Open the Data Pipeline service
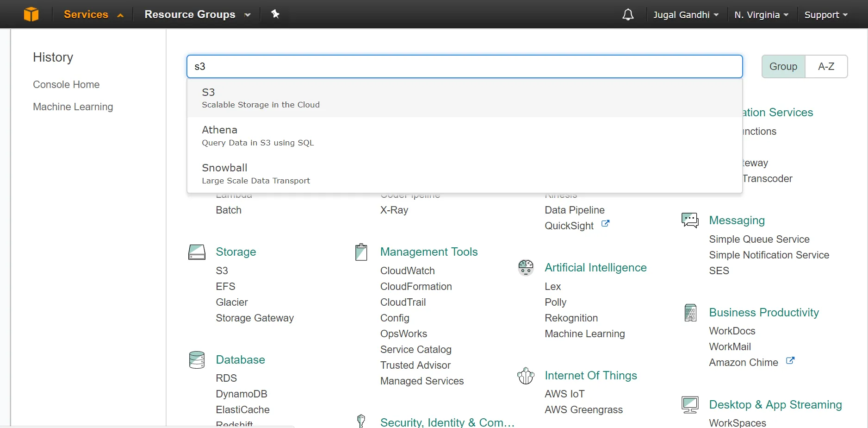Viewport: 868px width, 428px height. (575, 210)
